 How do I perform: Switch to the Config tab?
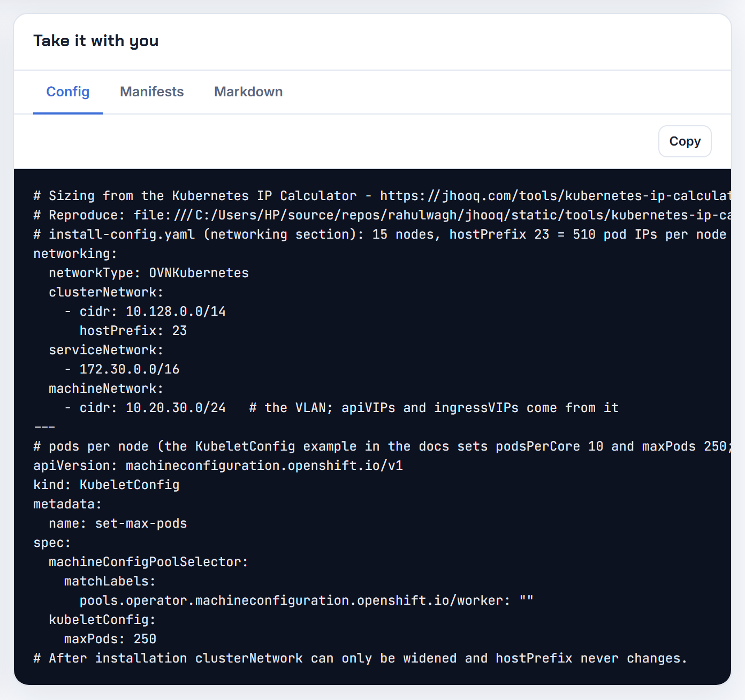coord(68,92)
